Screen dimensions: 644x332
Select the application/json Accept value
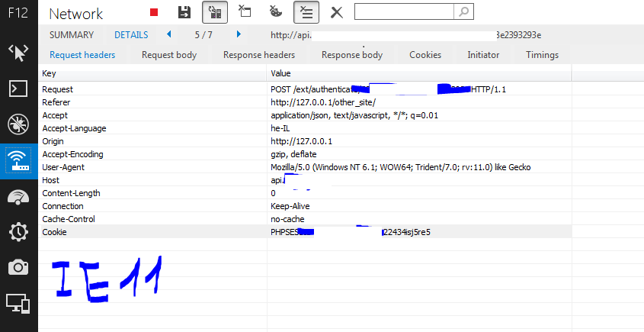tap(354, 115)
